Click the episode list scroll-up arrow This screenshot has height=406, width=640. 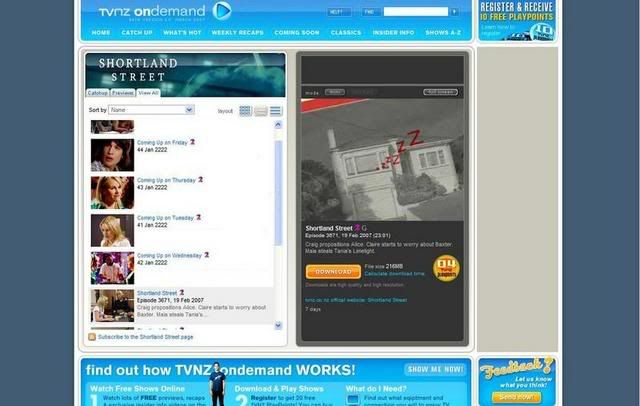pyautogui.click(x=278, y=125)
